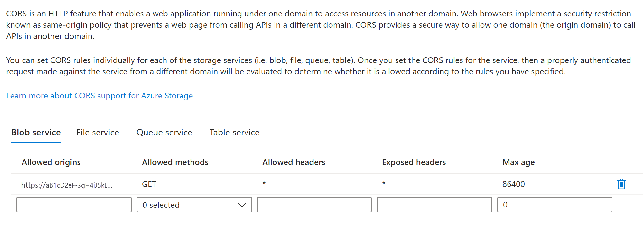
Task: Click the Exposed headers column header
Action: tap(414, 162)
